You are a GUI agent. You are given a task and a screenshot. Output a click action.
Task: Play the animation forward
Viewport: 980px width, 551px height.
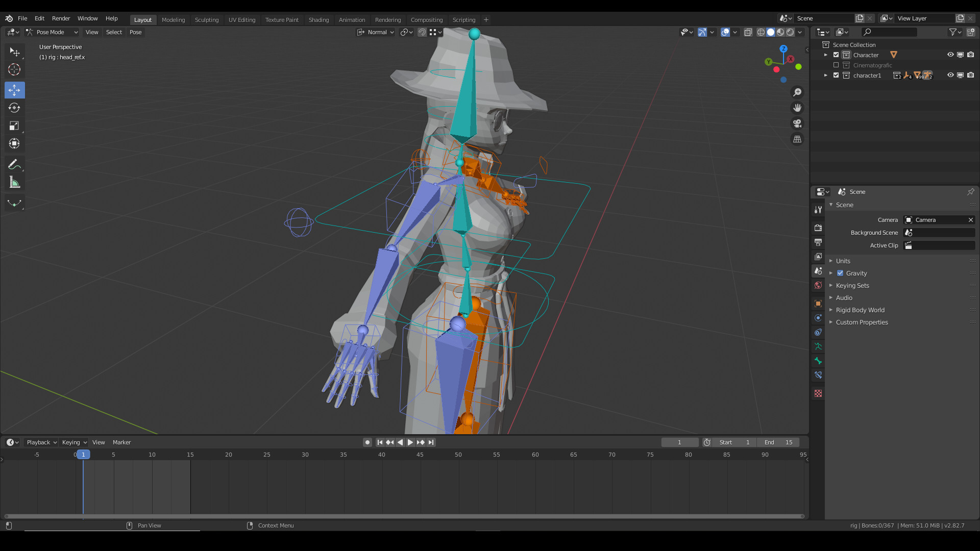[410, 442]
